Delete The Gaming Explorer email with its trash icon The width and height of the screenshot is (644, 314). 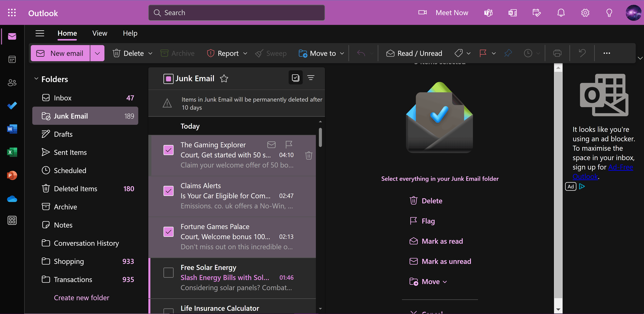click(x=308, y=155)
